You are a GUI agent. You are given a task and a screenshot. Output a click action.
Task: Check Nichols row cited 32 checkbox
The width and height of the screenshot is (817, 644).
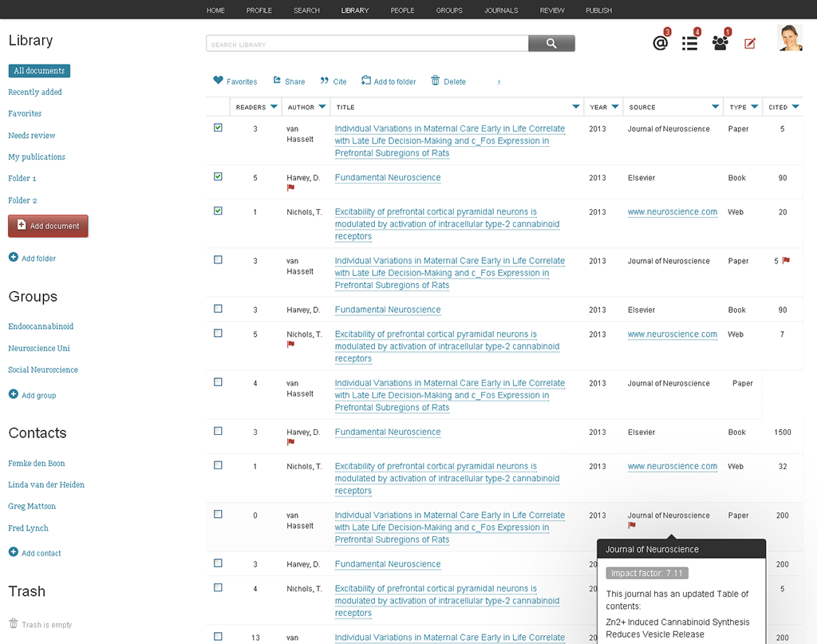click(218, 466)
